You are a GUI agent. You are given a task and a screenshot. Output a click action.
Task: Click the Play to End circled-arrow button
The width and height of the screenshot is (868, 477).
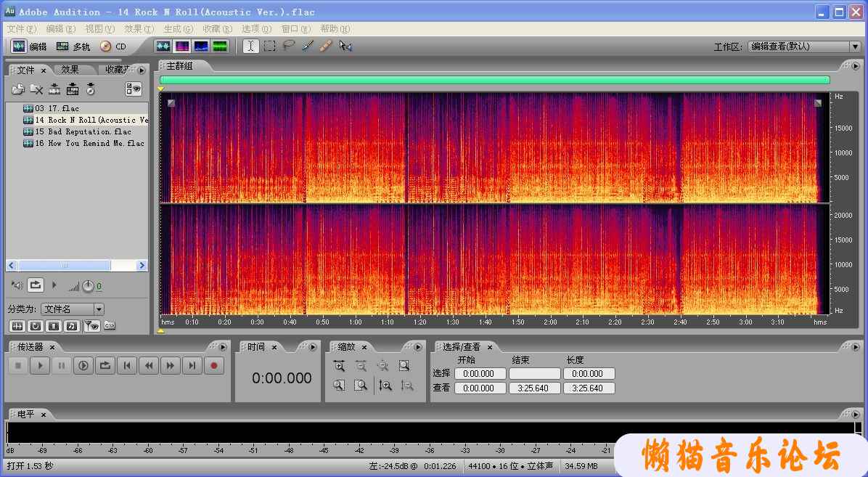[x=83, y=366]
